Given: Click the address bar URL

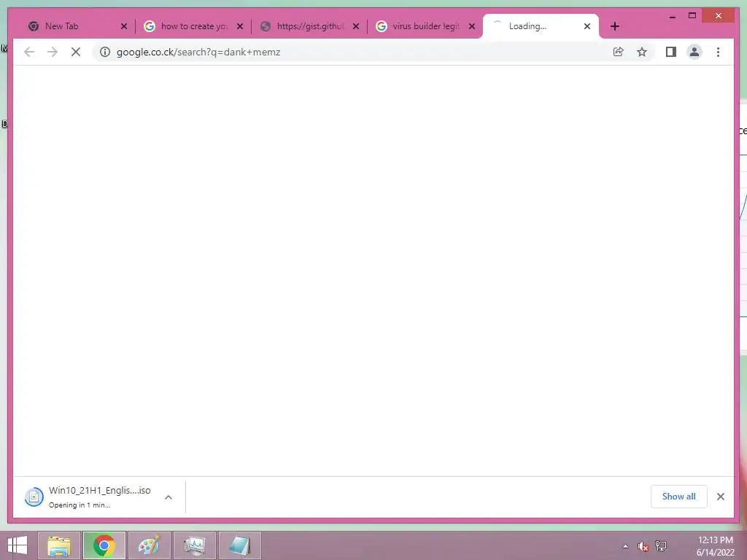Looking at the screenshot, I should coord(198,52).
